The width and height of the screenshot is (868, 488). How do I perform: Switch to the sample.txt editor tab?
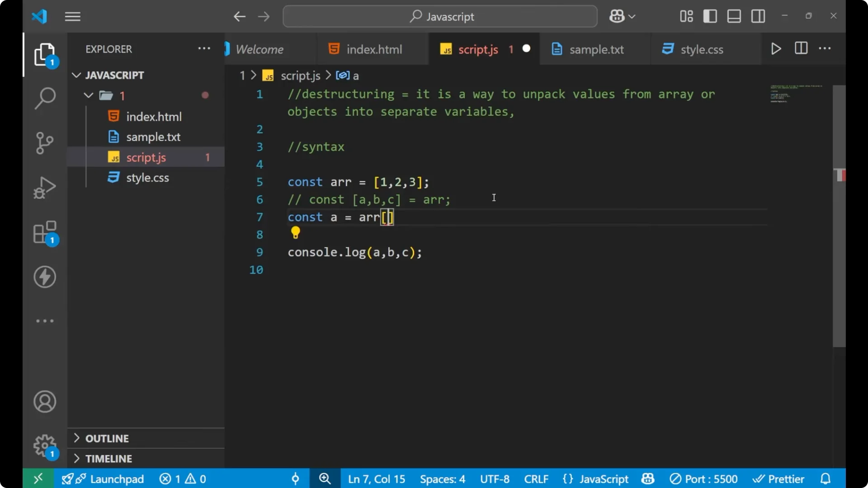[x=597, y=49]
